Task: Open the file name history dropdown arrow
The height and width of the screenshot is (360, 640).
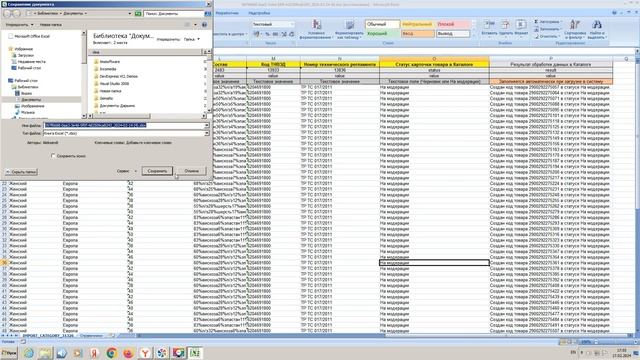Action: click(x=207, y=125)
